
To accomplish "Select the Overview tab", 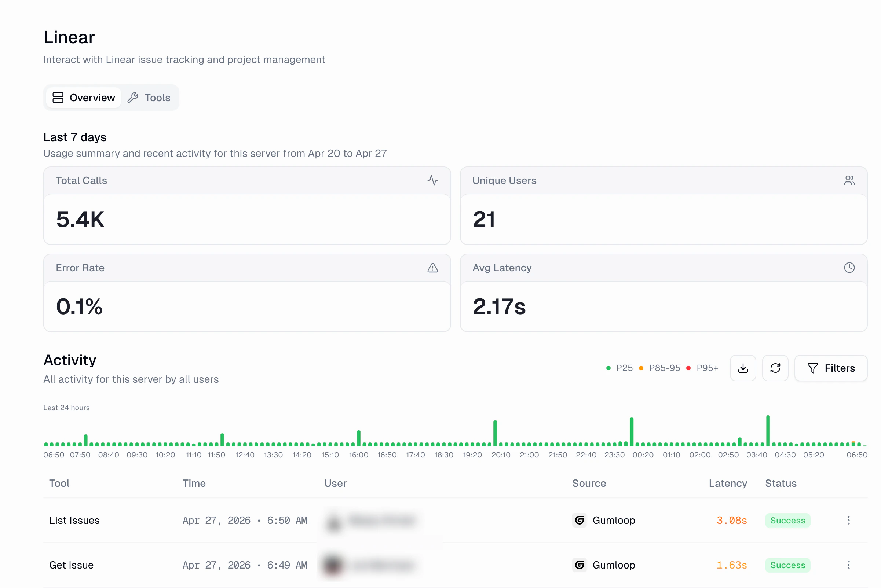I will coord(83,97).
